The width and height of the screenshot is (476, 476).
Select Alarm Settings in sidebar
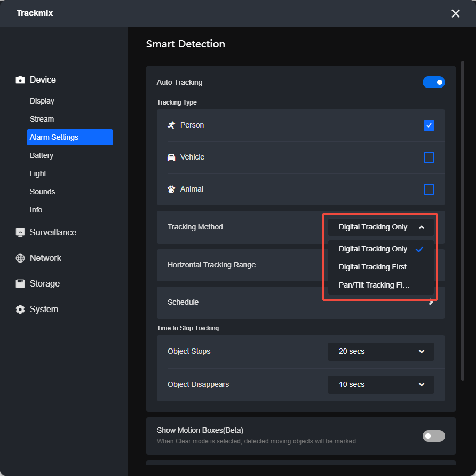70,137
